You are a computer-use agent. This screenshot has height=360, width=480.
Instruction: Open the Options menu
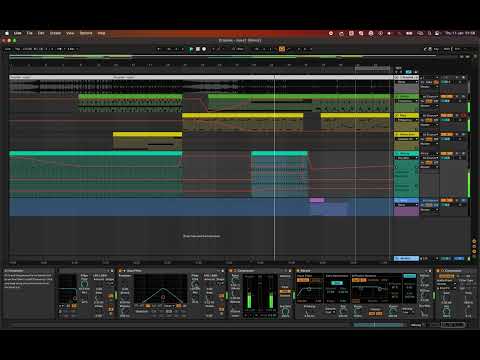86,33
